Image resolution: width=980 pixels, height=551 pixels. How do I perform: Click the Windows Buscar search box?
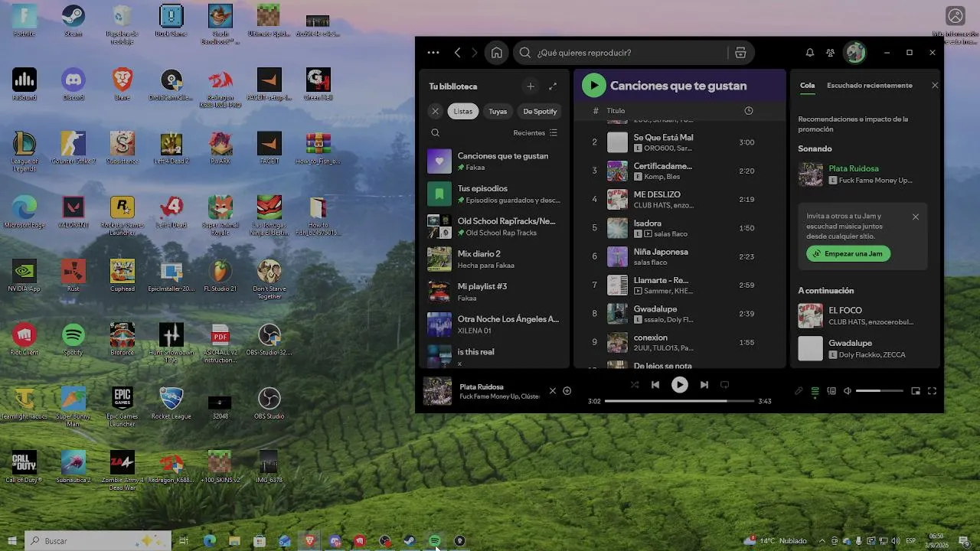tap(98, 541)
